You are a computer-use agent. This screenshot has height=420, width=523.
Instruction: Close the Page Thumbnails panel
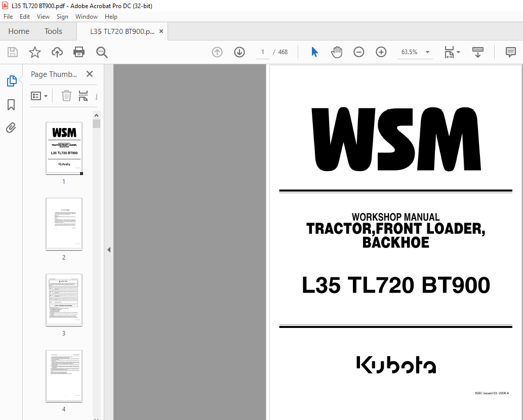click(90, 74)
